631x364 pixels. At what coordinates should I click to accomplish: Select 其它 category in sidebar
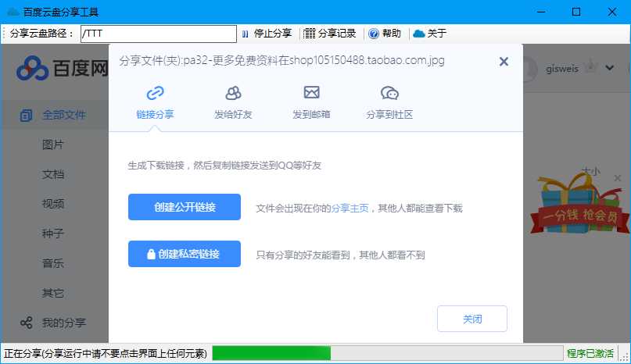click(53, 293)
